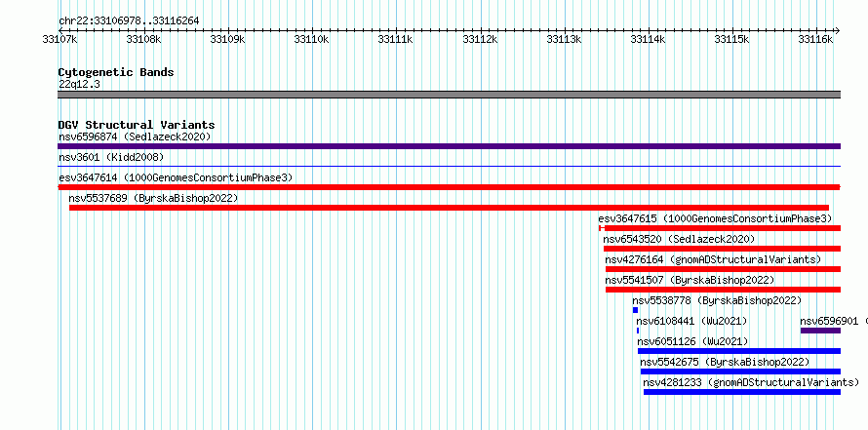Select the blue nsv6051126 variant bar
This screenshot has width=868, height=430.
739,351
